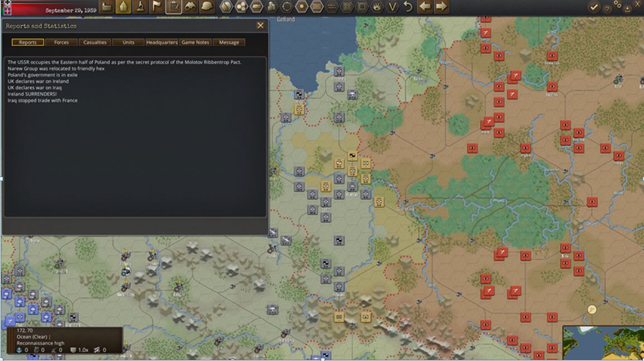Click the Gotland map label
Viewport: 644px width, 361px height.
pyautogui.click(x=285, y=20)
